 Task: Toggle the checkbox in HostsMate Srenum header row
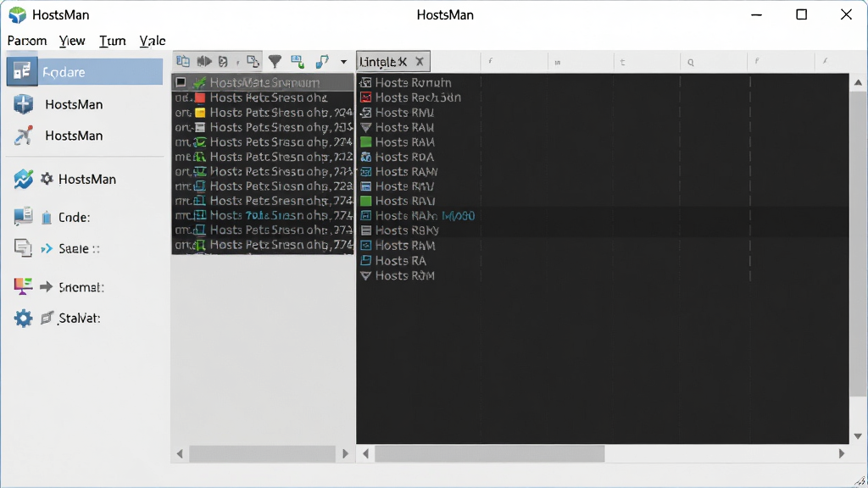coord(181,82)
